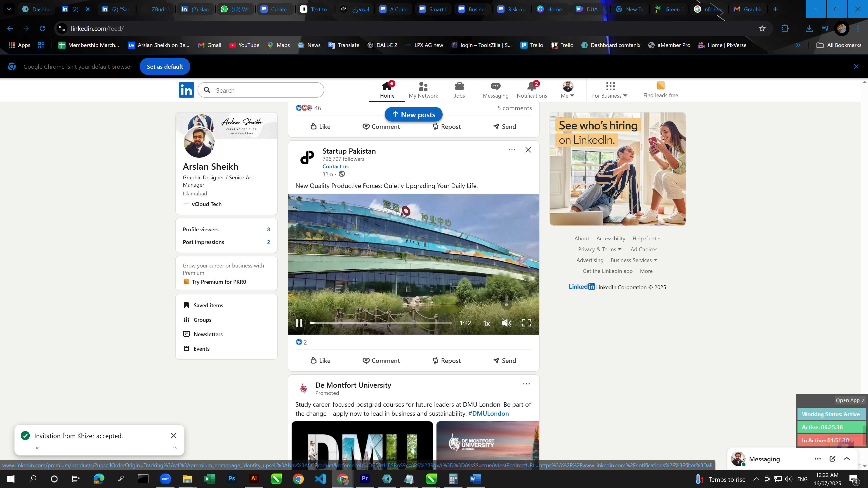Click the video progress bar
The height and width of the screenshot is (488, 868).
pyautogui.click(x=381, y=323)
